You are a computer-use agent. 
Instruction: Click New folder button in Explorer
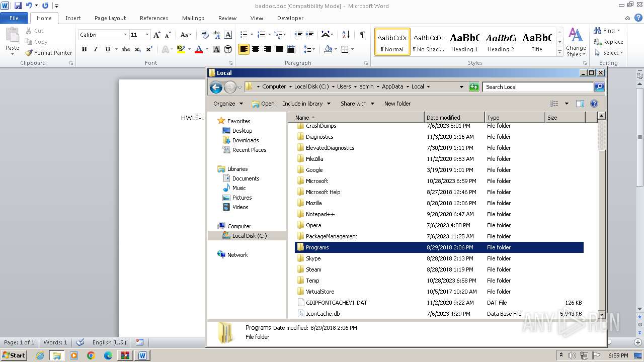(397, 104)
